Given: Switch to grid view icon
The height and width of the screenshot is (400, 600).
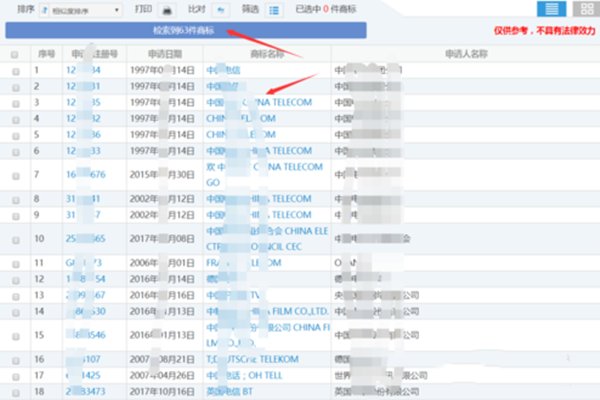Looking at the screenshot, I should pyautogui.click(x=586, y=9).
